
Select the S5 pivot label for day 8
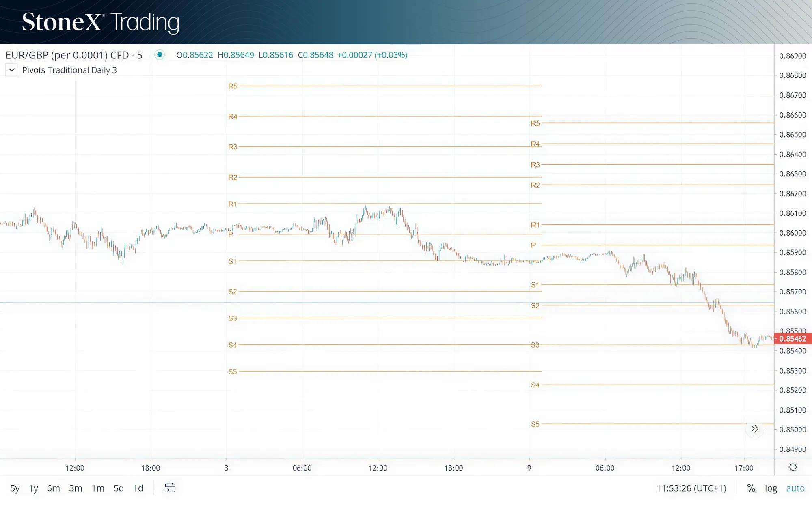(233, 372)
